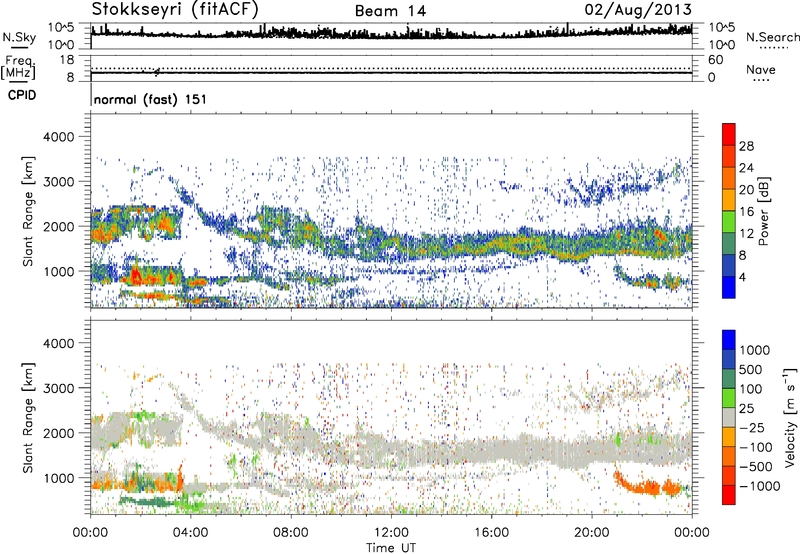Click the 4 tick on Power colorbar

pos(742,277)
